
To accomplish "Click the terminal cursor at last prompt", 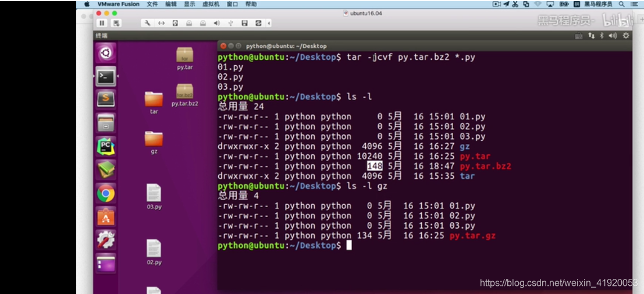I will point(349,246).
